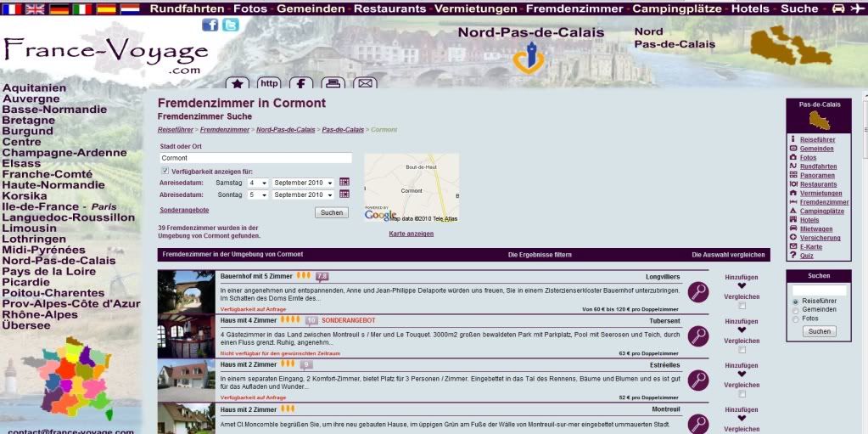Switch language to French flag

click(12, 8)
